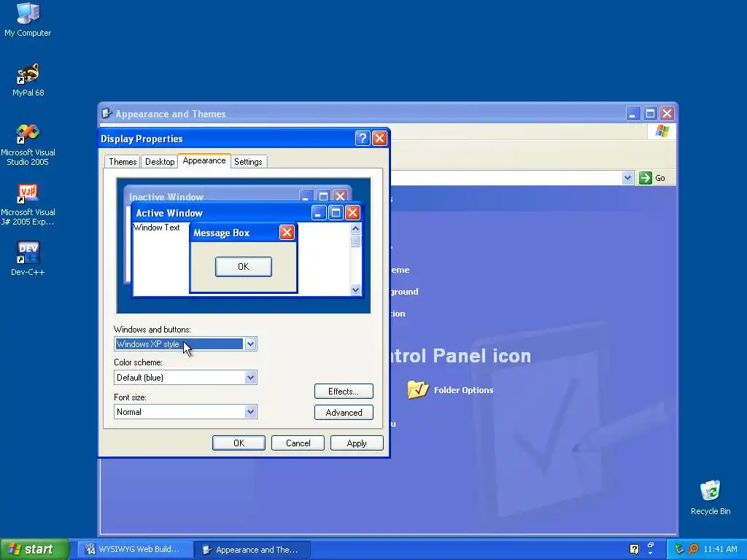Click the preview window scrollbar up arrow
The image size is (747, 560).
(x=355, y=228)
